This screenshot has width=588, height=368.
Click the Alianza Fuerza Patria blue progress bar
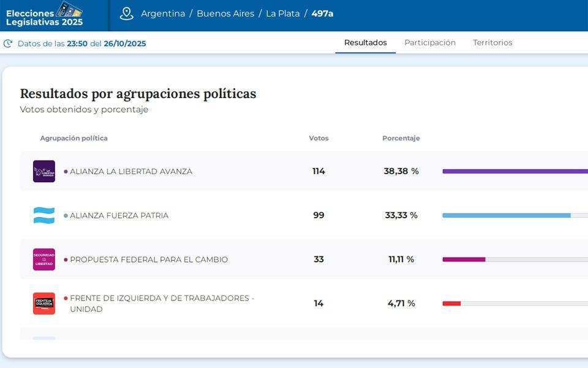[x=506, y=215]
